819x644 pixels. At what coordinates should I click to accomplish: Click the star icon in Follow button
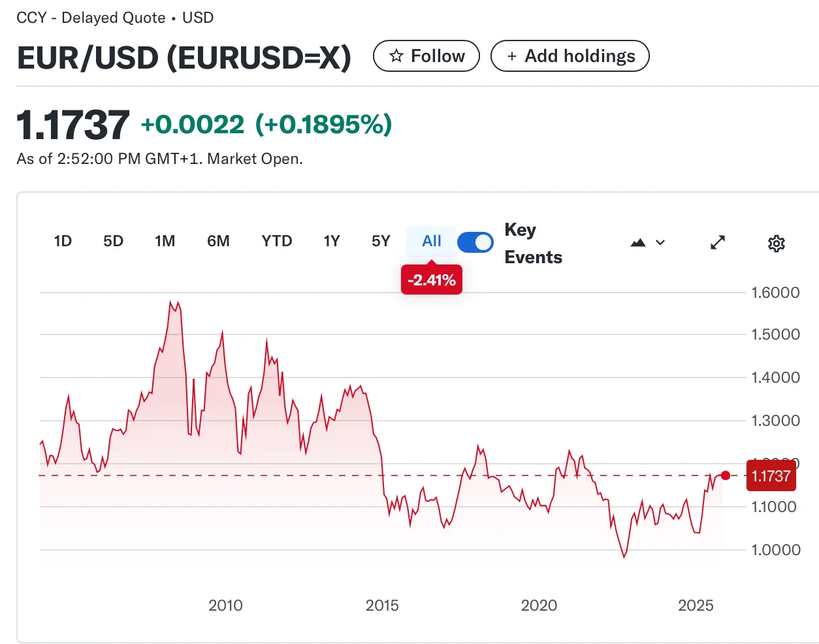[x=396, y=56]
